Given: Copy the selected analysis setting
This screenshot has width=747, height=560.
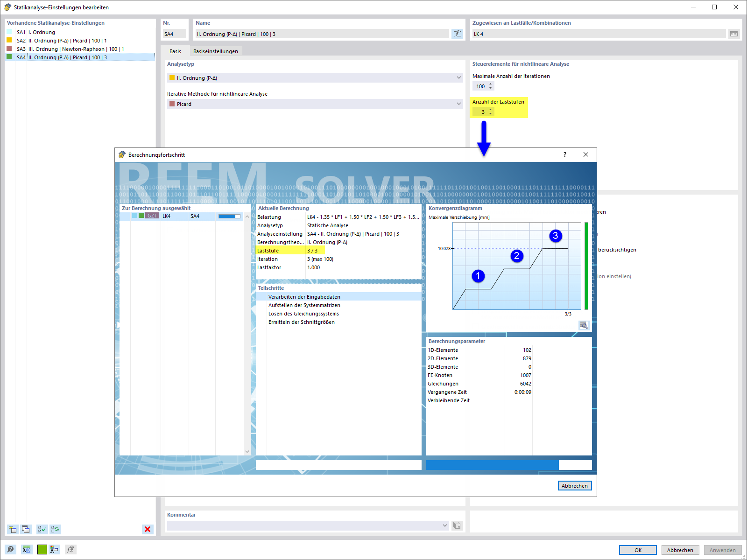Looking at the screenshot, I should point(26,529).
